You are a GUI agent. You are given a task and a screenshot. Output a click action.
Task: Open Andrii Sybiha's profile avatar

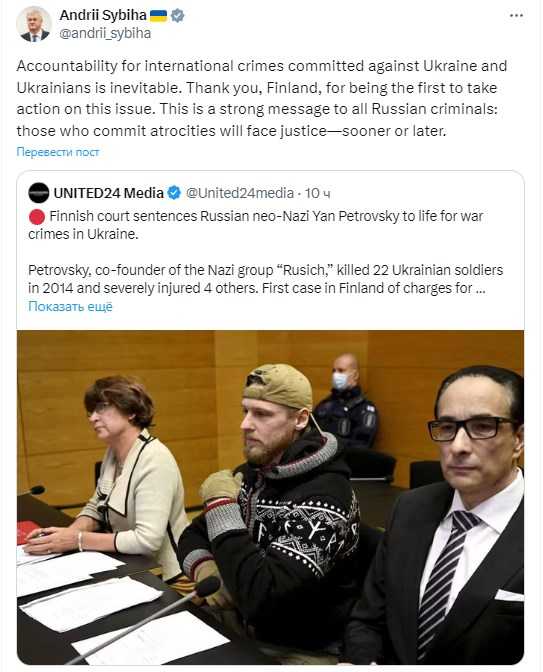[x=34, y=24]
